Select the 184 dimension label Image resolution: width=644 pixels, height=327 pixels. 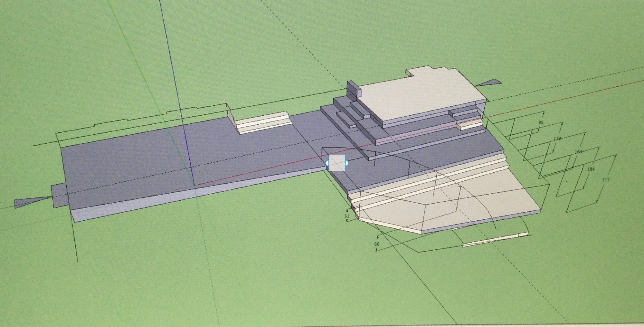(591, 169)
